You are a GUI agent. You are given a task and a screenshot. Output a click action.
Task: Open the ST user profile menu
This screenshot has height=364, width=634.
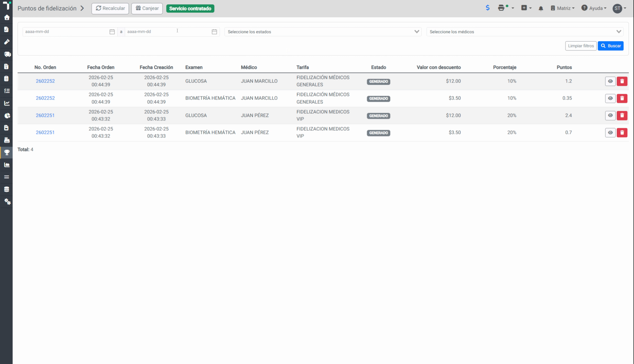619,8
